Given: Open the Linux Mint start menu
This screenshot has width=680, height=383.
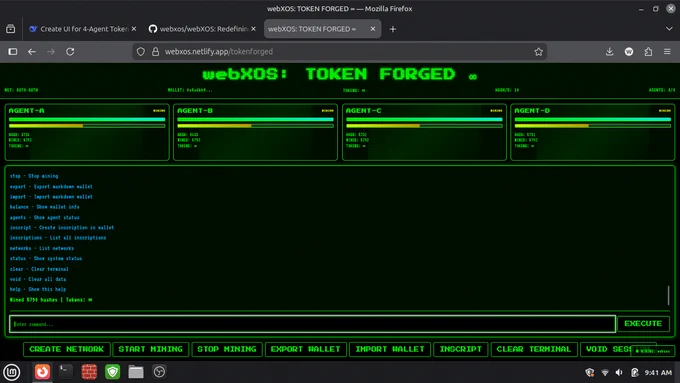Looking at the screenshot, I should coord(12,372).
